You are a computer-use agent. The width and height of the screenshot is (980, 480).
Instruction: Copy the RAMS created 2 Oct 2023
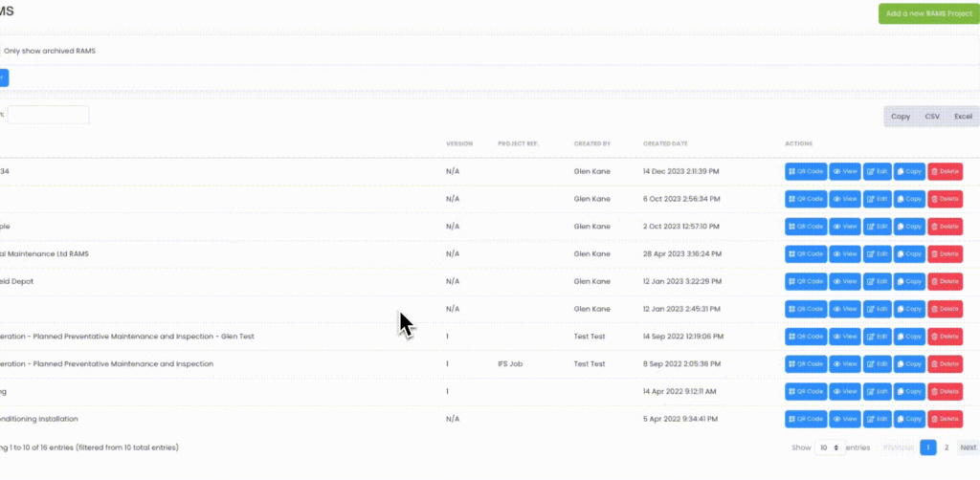pyautogui.click(x=909, y=227)
